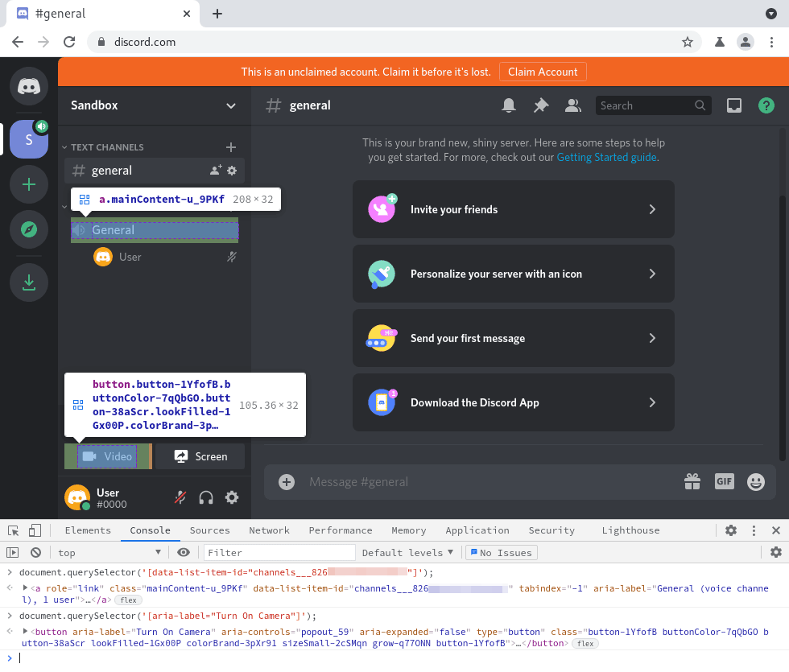Image resolution: width=789 pixels, height=672 pixels.
Task: Add a new text channel with plus icon
Action: tap(231, 147)
